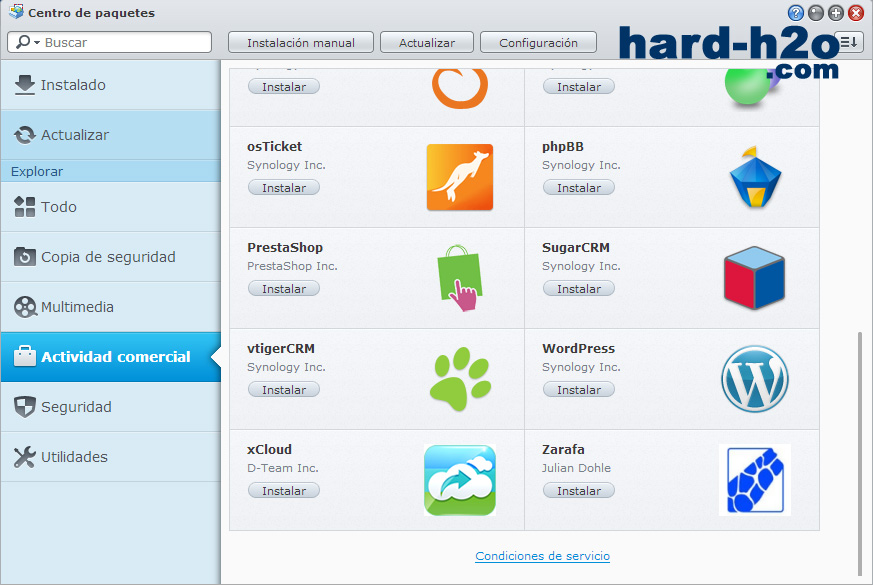Open the Condiciones de servicio link

(542, 555)
